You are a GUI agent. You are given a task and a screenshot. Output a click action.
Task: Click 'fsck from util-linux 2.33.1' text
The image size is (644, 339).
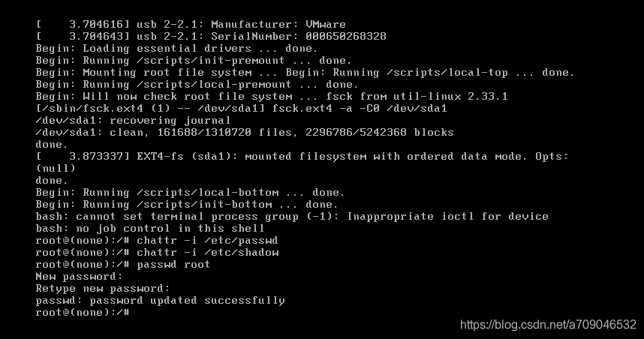[417, 97]
